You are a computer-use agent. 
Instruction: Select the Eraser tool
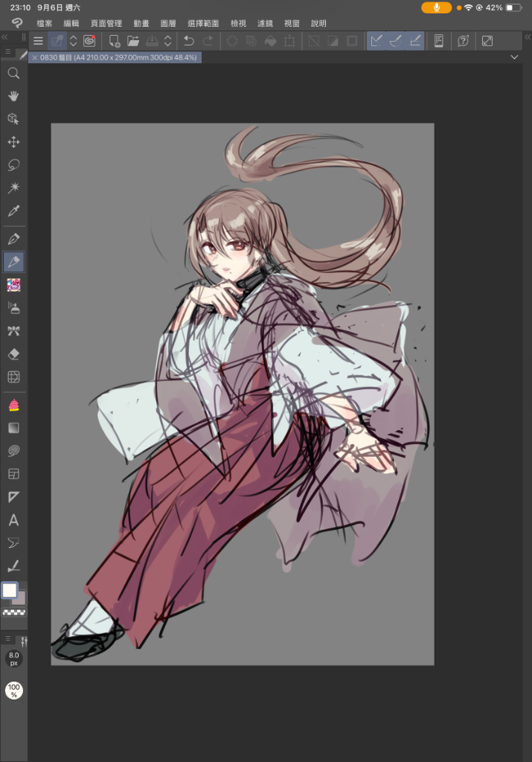coord(13,354)
